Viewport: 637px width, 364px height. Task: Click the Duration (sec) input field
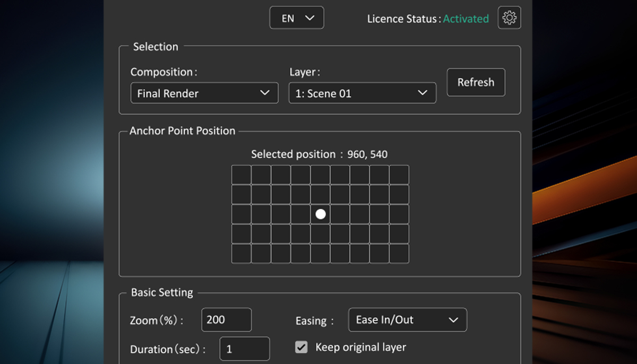click(244, 349)
